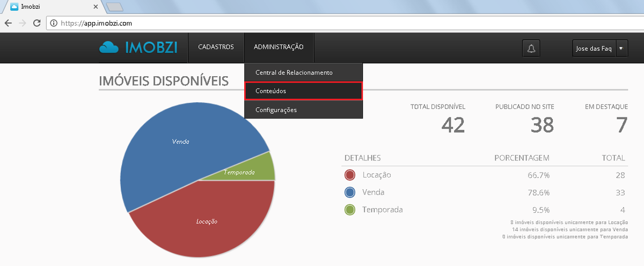Click the Temporada label in details table
This screenshot has height=266, width=644.
coord(383,210)
